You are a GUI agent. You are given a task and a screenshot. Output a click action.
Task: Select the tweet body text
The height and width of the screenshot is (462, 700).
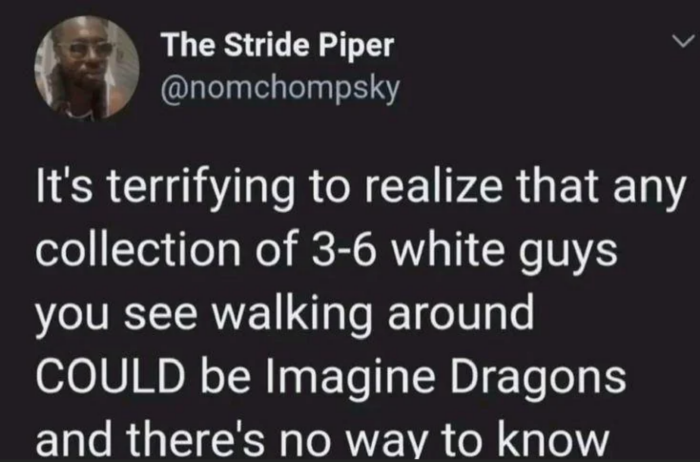point(360,311)
